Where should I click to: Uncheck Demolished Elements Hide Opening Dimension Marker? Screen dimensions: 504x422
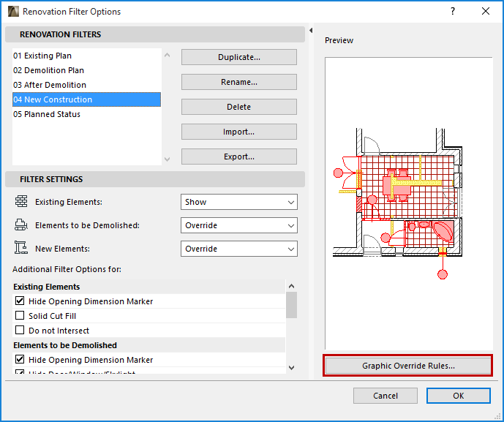pyautogui.click(x=20, y=359)
